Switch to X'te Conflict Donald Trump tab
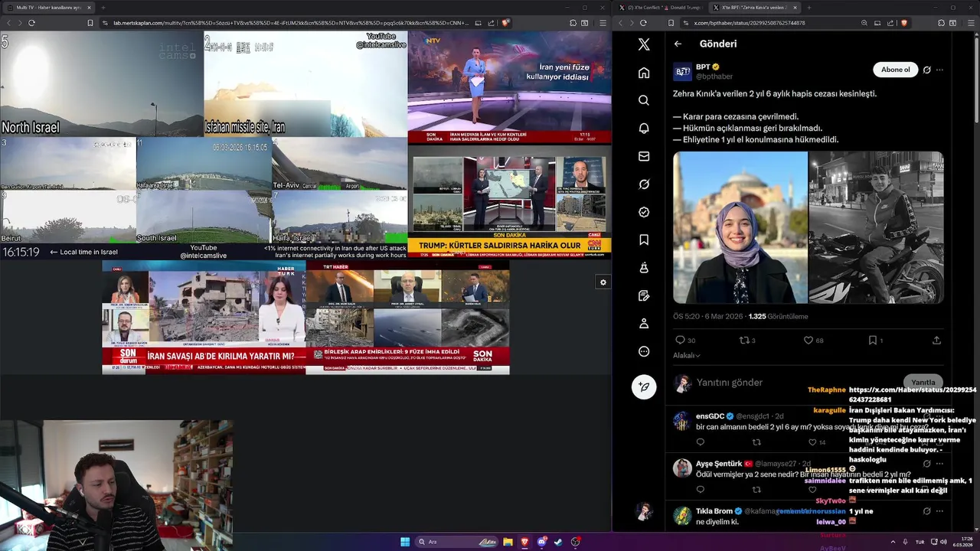 (662, 8)
